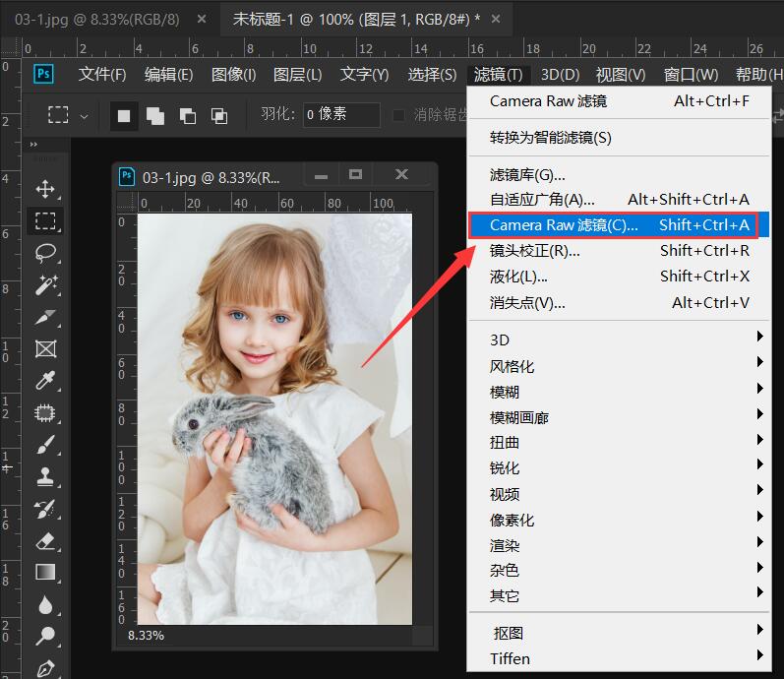Choose 液化(L)... filter

click(x=619, y=277)
